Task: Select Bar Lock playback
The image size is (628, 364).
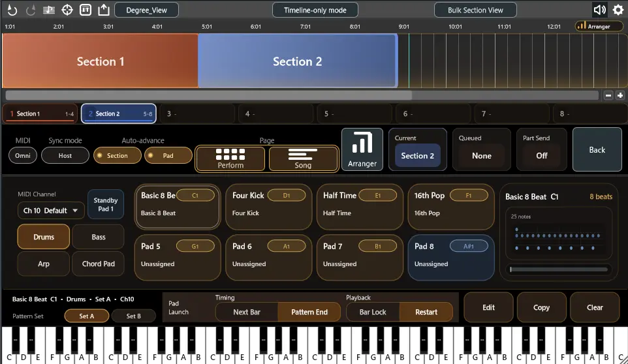Action: [373, 312]
